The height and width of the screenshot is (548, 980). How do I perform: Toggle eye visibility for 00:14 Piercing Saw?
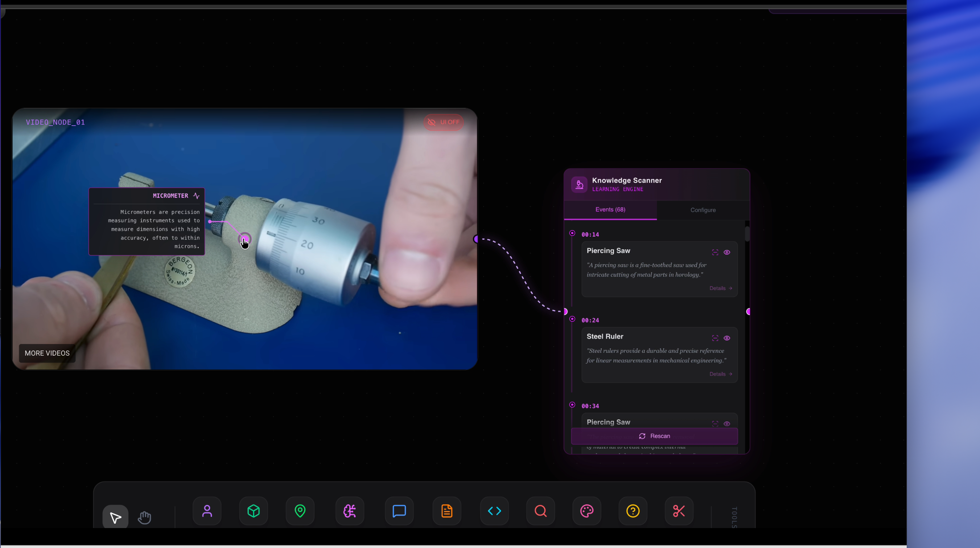click(x=726, y=252)
